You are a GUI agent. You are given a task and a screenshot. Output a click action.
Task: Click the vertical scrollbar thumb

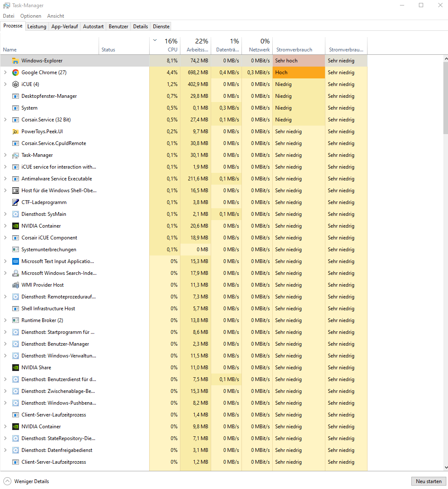click(445, 98)
